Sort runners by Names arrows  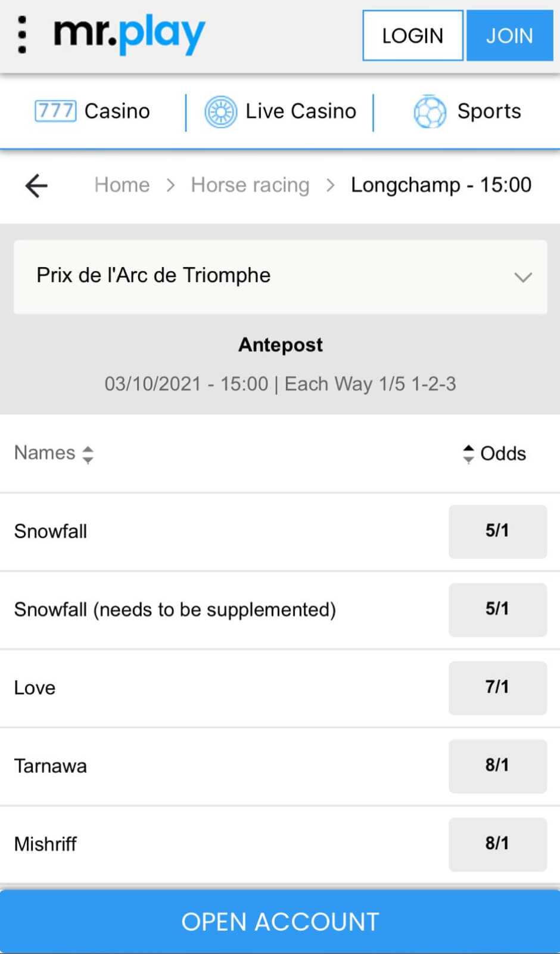coord(88,454)
